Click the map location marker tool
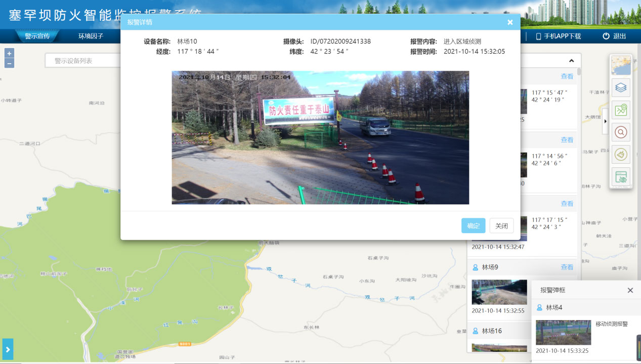This screenshot has height=364, width=641. [x=621, y=110]
